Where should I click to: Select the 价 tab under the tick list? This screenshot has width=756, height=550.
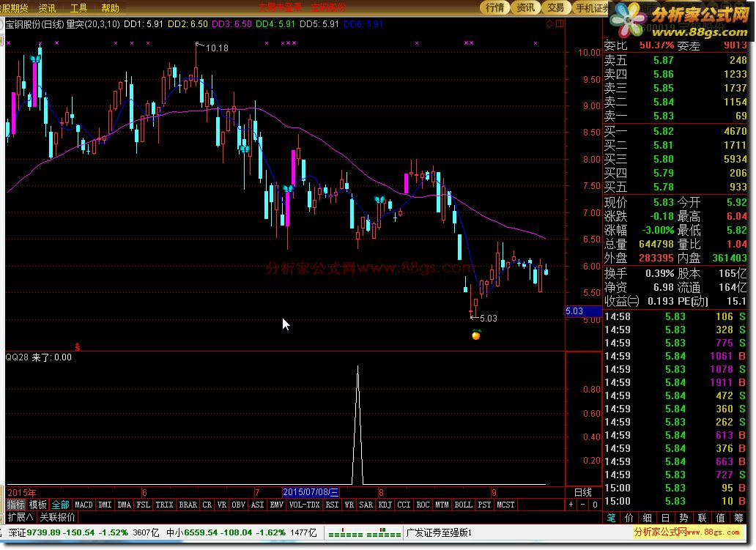click(x=629, y=518)
